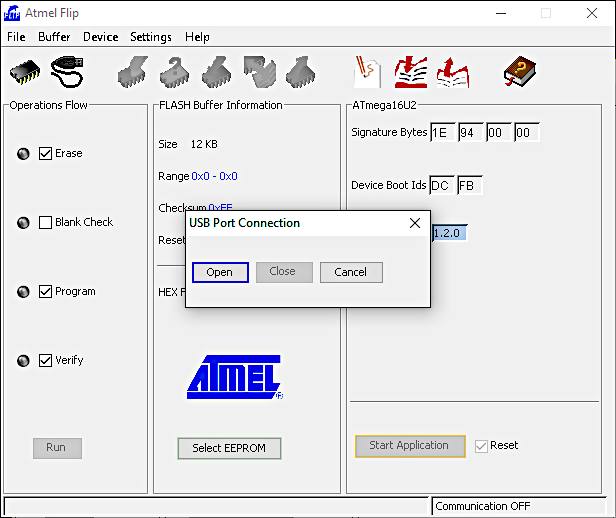Click the third Signature Bytes field

499,133
